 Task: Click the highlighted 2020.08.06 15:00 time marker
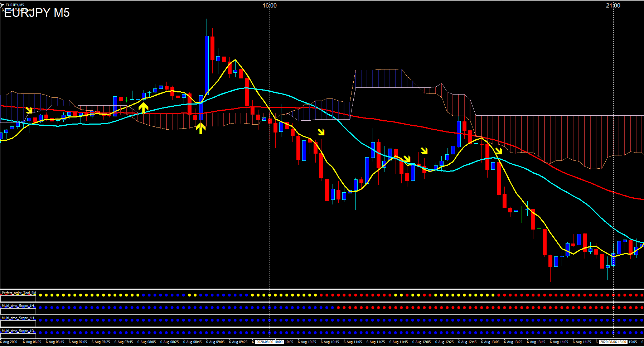click(613, 342)
